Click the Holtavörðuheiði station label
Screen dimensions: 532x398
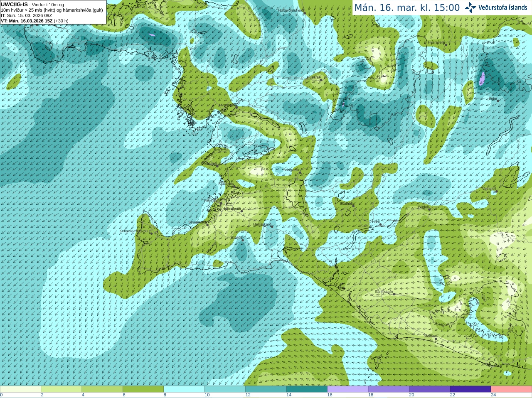point(291,10)
